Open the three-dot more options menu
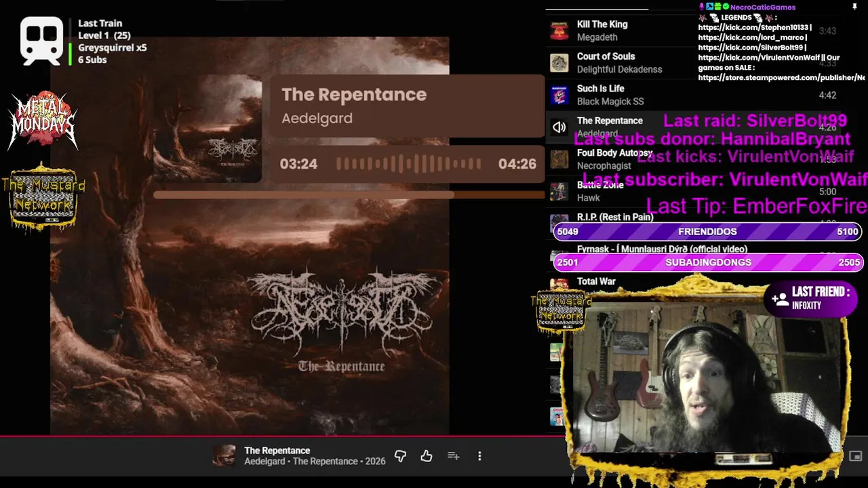868x488 pixels. [x=479, y=456]
